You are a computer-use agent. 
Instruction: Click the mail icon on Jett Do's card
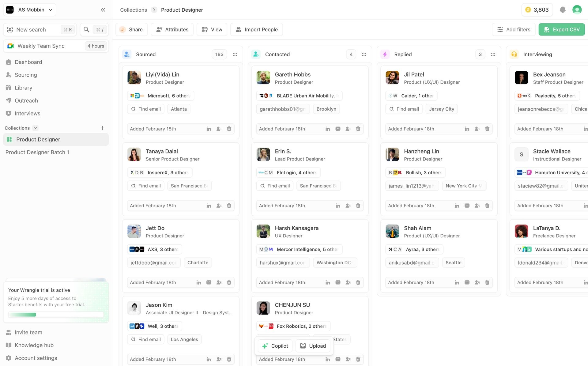[209, 283]
